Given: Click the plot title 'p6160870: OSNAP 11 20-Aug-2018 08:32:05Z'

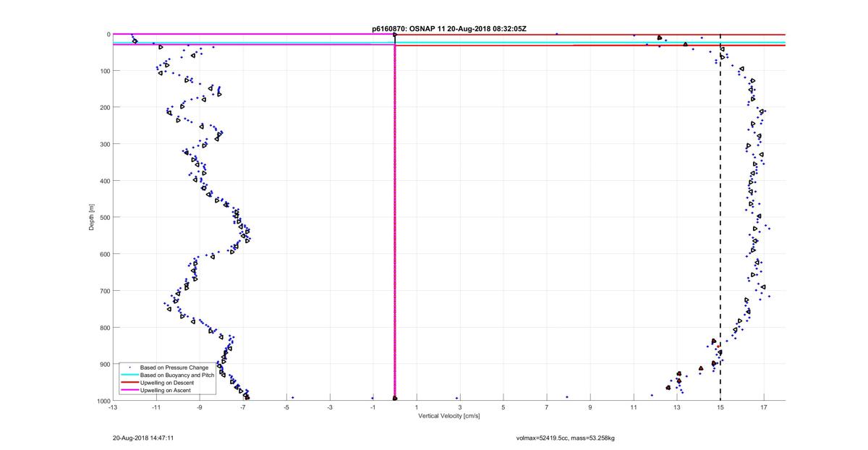Looking at the screenshot, I should [448, 29].
